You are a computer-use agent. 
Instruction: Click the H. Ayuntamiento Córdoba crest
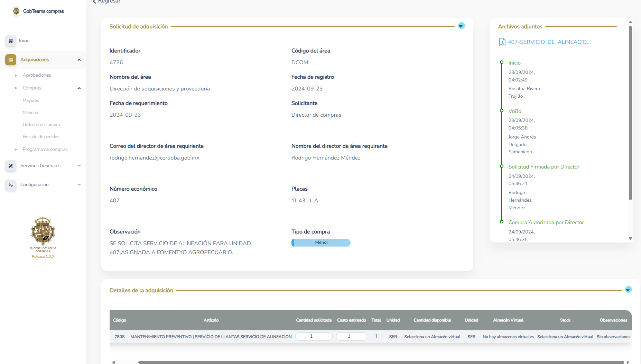pyautogui.click(x=43, y=231)
